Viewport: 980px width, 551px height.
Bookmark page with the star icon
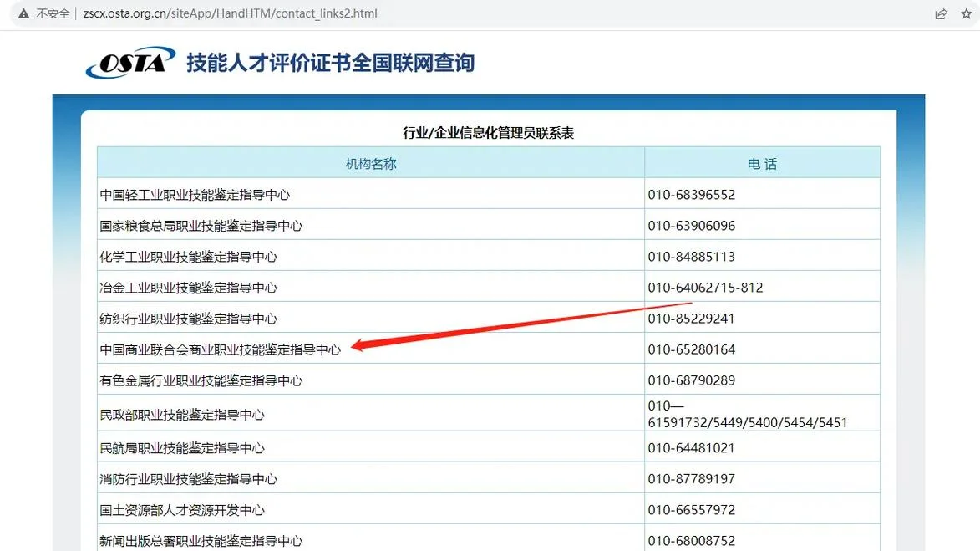[967, 13]
